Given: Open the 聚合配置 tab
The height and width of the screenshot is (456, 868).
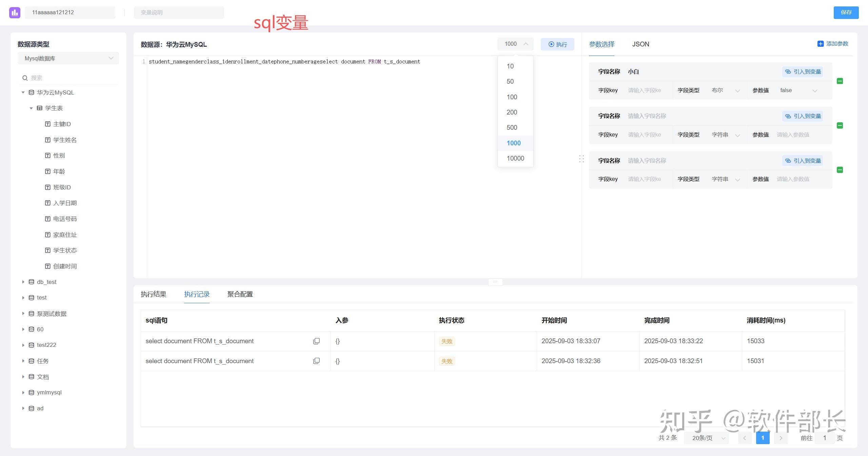Looking at the screenshot, I should pyautogui.click(x=240, y=294).
